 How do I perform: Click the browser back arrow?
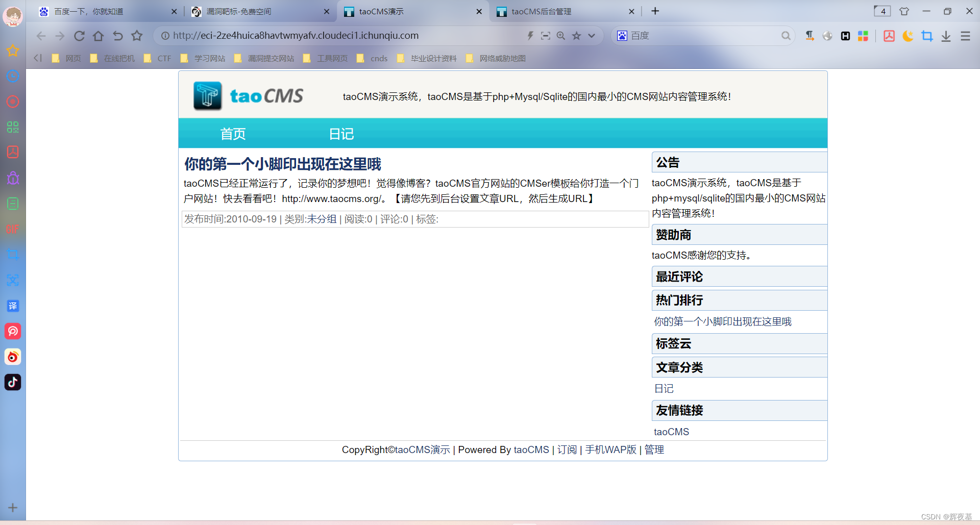pos(41,36)
